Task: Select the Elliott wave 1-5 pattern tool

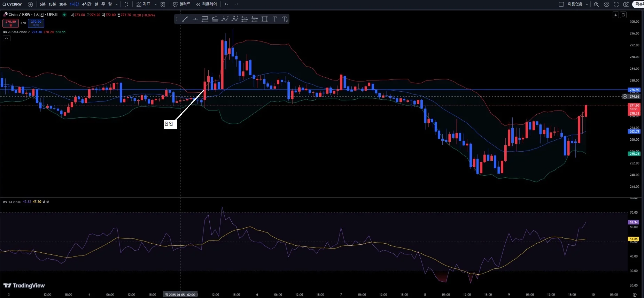Action: pos(225,19)
